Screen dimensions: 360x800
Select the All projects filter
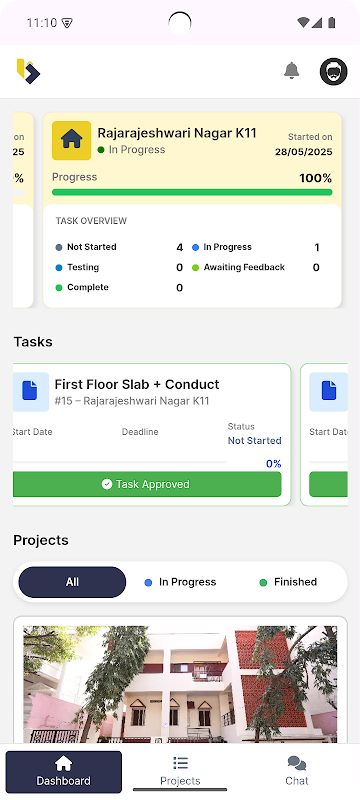[x=72, y=582]
